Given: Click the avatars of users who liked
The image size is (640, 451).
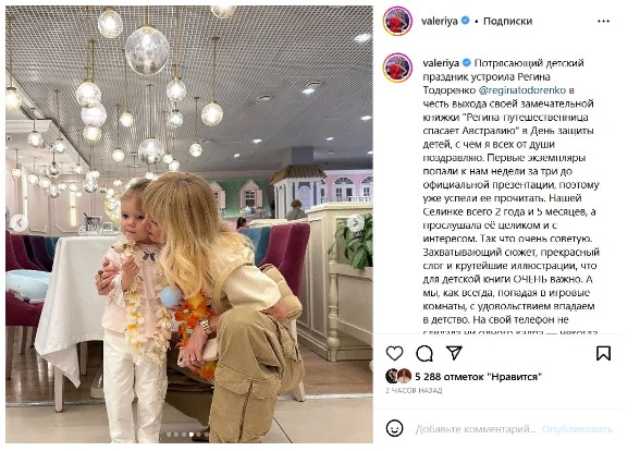Looking at the screenshot, I should pos(398,376).
